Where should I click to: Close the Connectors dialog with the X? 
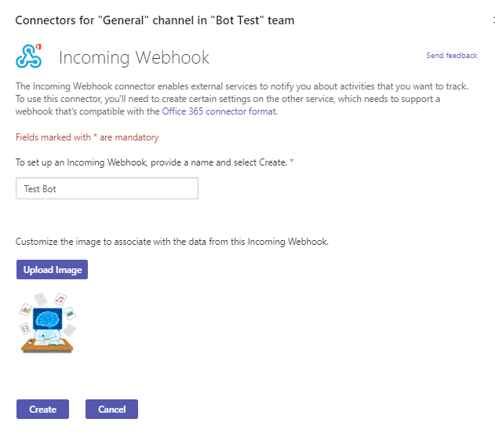tap(493, 20)
